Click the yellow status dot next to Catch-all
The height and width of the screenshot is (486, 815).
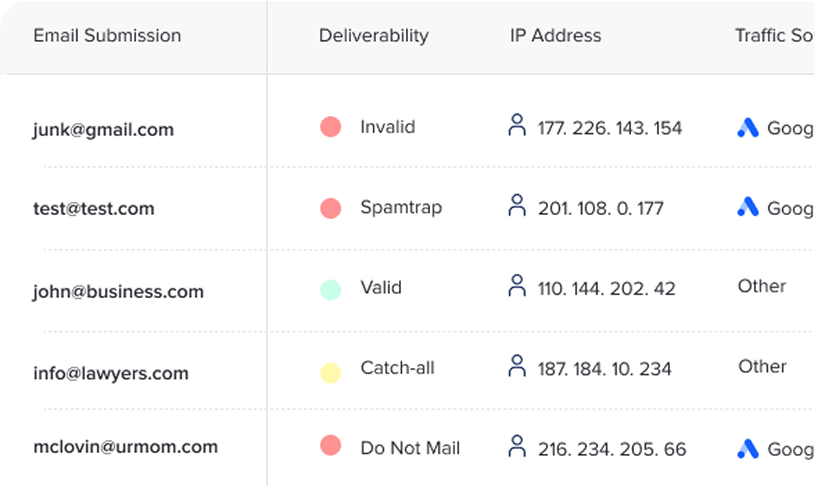[331, 373]
